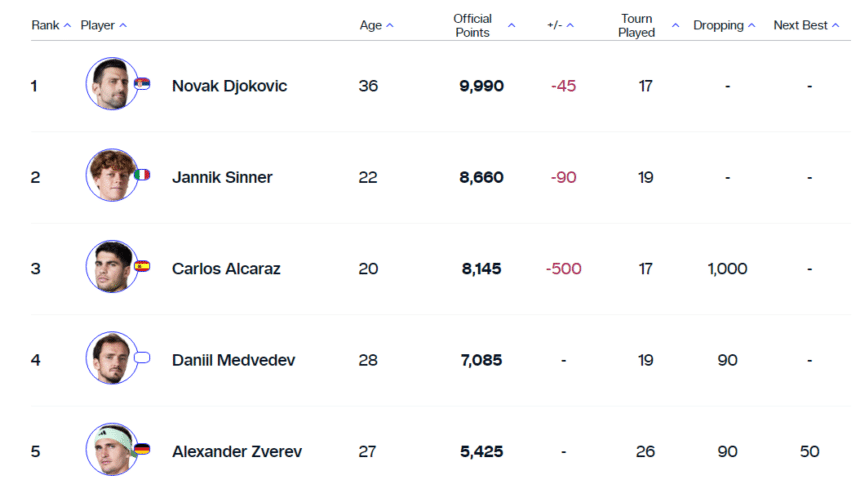Open Novak Djokovic player name link
This screenshot has height=484, width=860.
229,86
